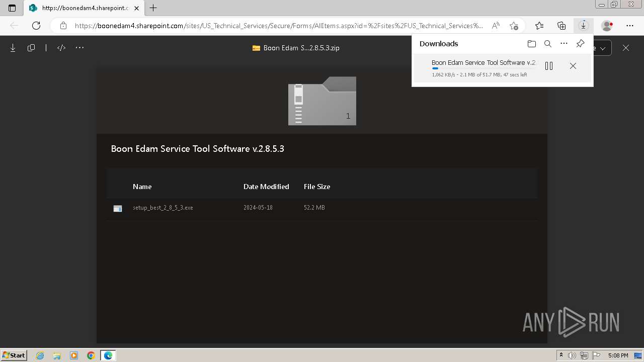Open the viewer more options ellipsis

(79, 48)
